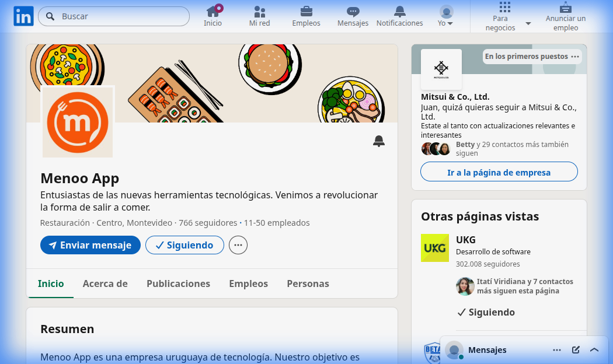Open Mi red network icon
613x364 pixels.
coord(260,11)
